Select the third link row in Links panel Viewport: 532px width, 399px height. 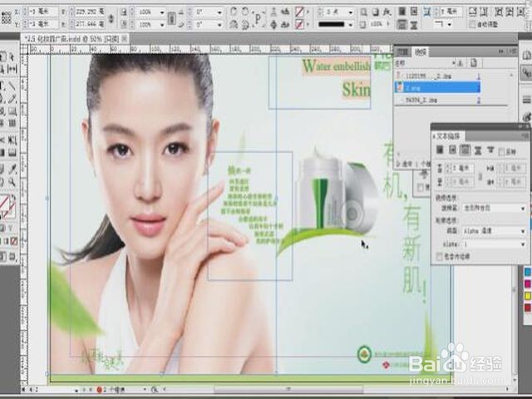click(438, 100)
